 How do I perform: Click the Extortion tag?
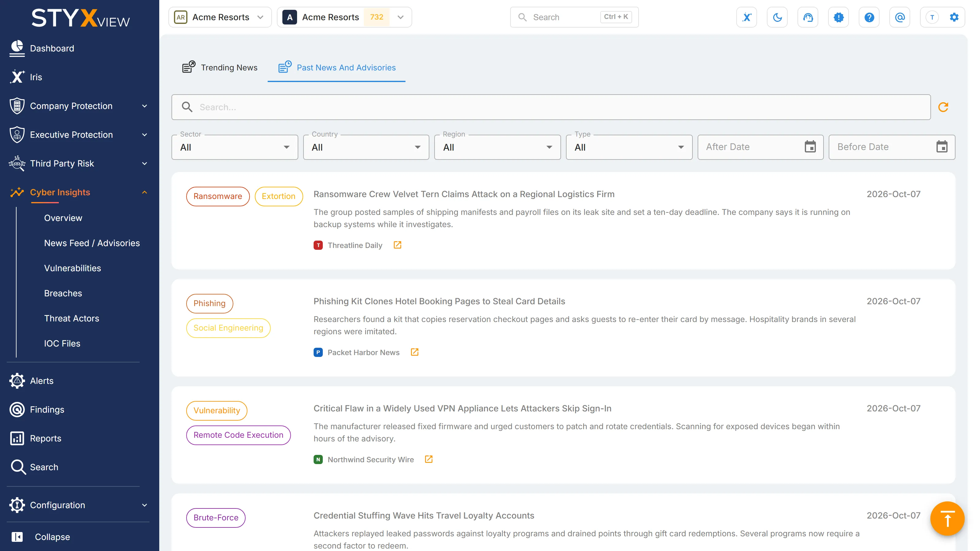(278, 196)
